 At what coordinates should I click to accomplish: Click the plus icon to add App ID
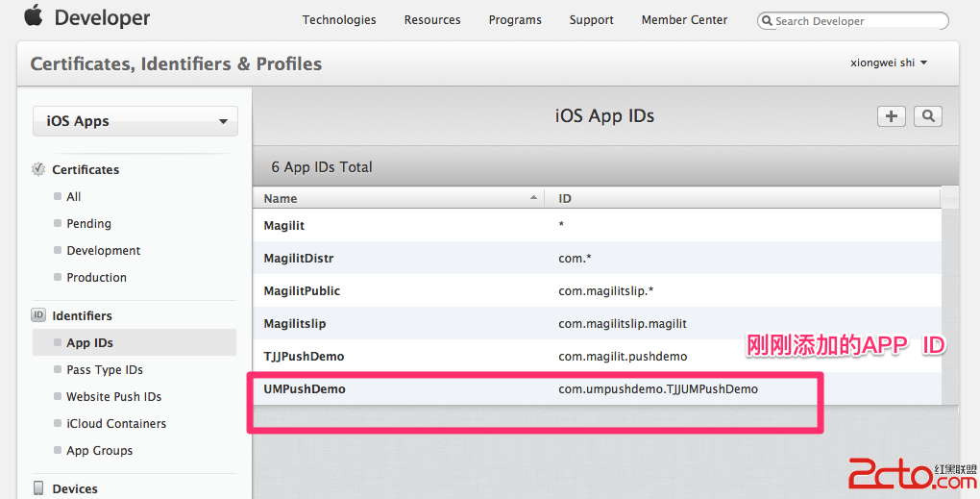892,116
